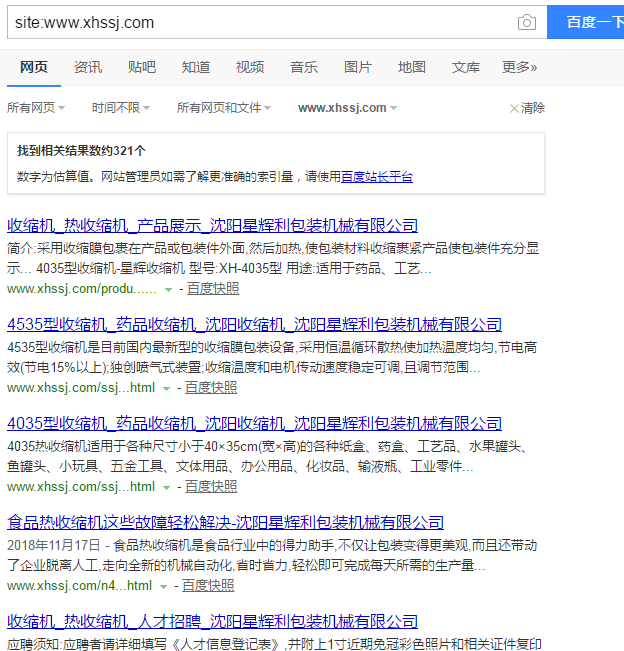Select the 网页 tab

34,67
